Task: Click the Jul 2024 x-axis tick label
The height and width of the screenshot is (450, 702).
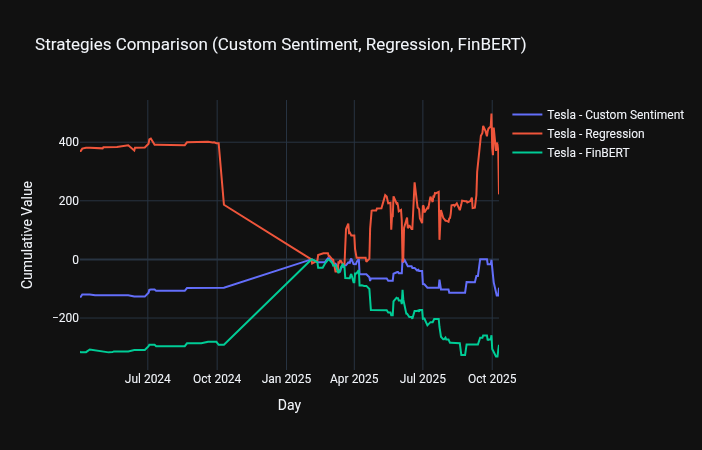Action: click(148, 379)
